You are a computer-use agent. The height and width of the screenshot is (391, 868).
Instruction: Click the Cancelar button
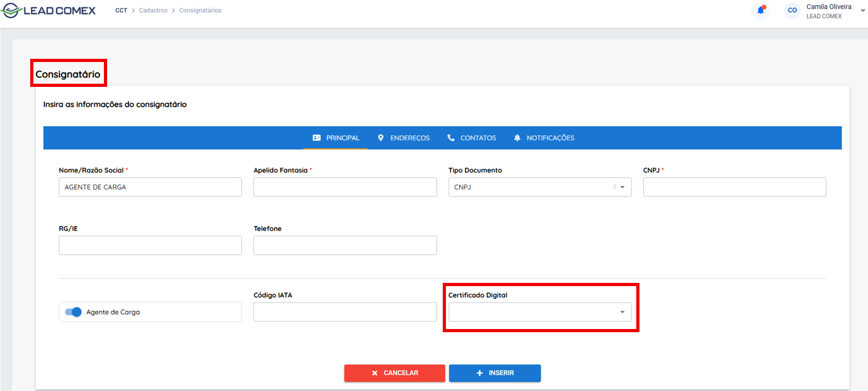(394, 373)
